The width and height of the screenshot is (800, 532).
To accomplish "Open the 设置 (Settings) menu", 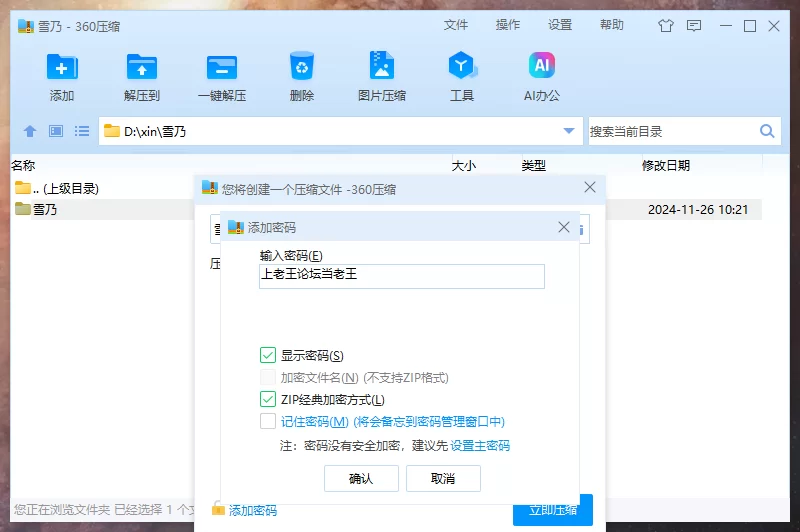I will coord(560,25).
